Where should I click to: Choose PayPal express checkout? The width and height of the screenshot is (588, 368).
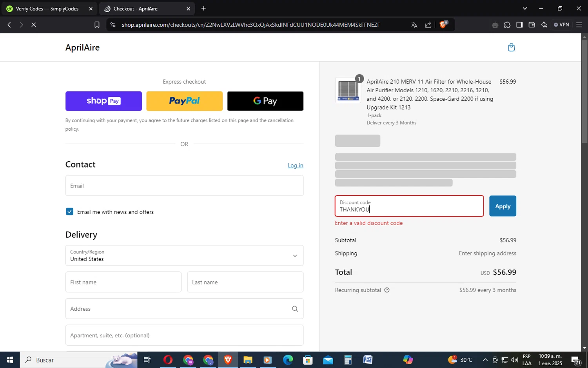click(x=184, y=101)
